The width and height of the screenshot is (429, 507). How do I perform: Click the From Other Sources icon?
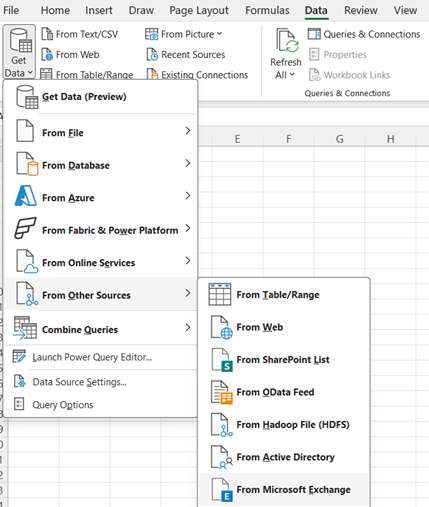coord(27,294)
